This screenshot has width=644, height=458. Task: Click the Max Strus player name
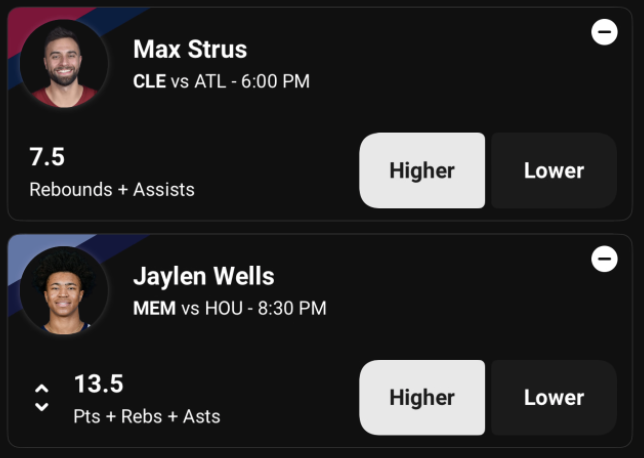(190, 49)
